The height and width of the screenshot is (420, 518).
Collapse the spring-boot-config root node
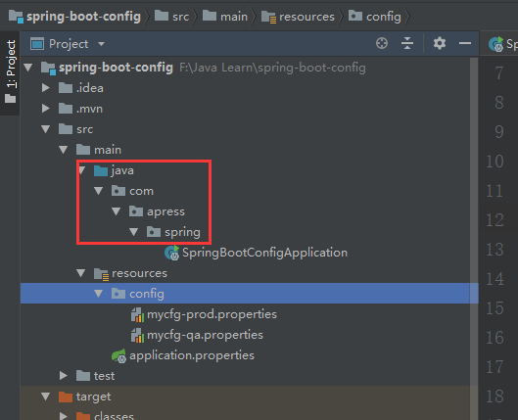click(28, 68)
